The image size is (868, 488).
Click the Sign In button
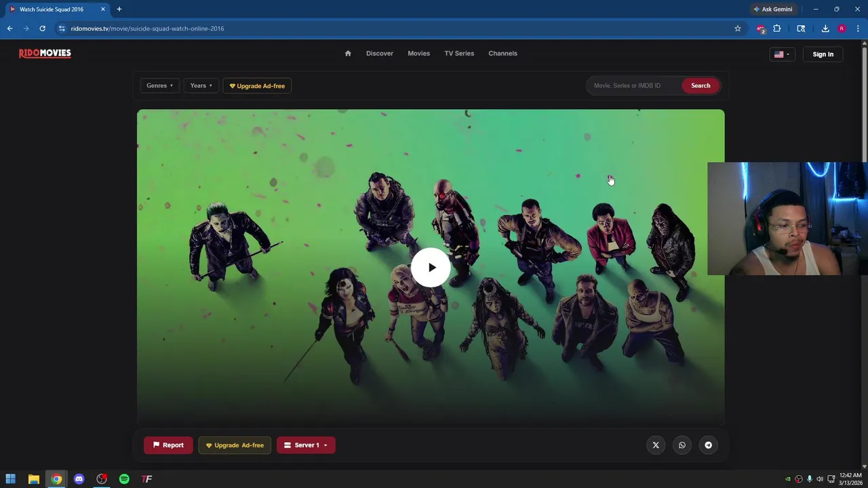823,54
